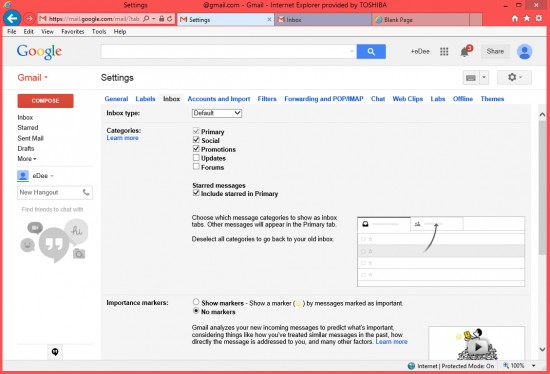Viewport: 550px width, 374px height.
Task: Open the Gmail settings gear menu
Action: click(514, 78)
